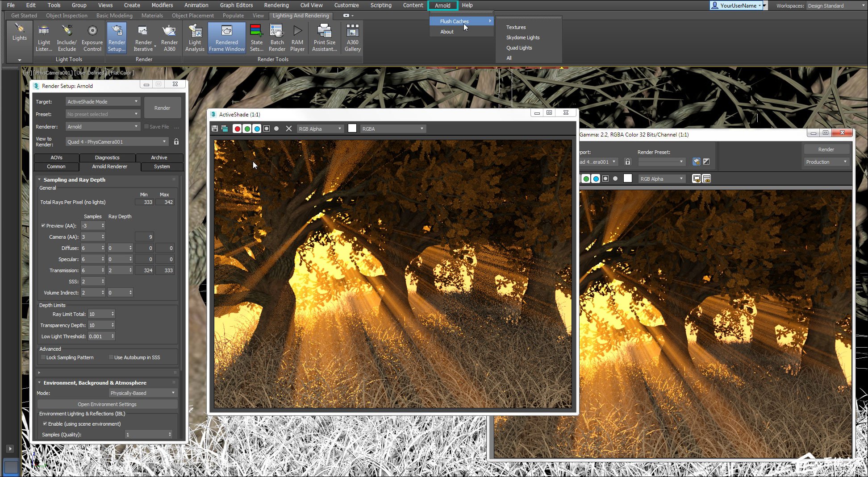Image resolution: width=868 pixels, height=477 pixels.
Task: Enable Use Autobump in SSS
Action: [x=111, y=357]
